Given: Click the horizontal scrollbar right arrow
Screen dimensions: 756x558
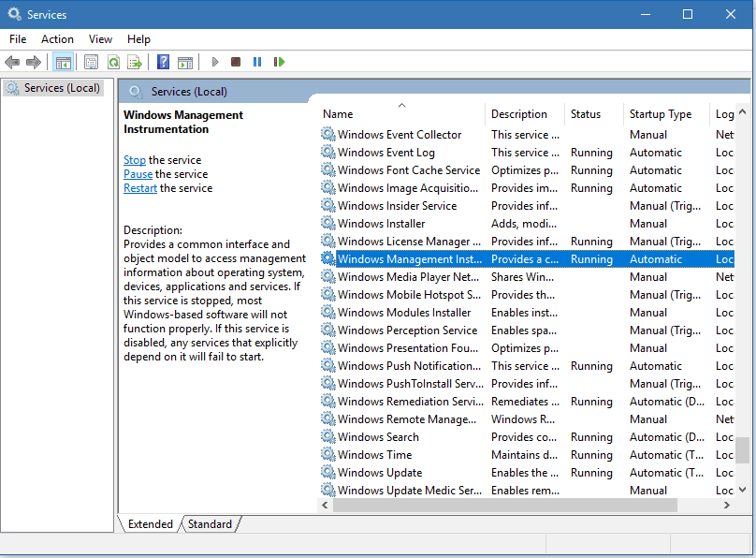Looking at the screenshot, I should (x=727, y=505).
